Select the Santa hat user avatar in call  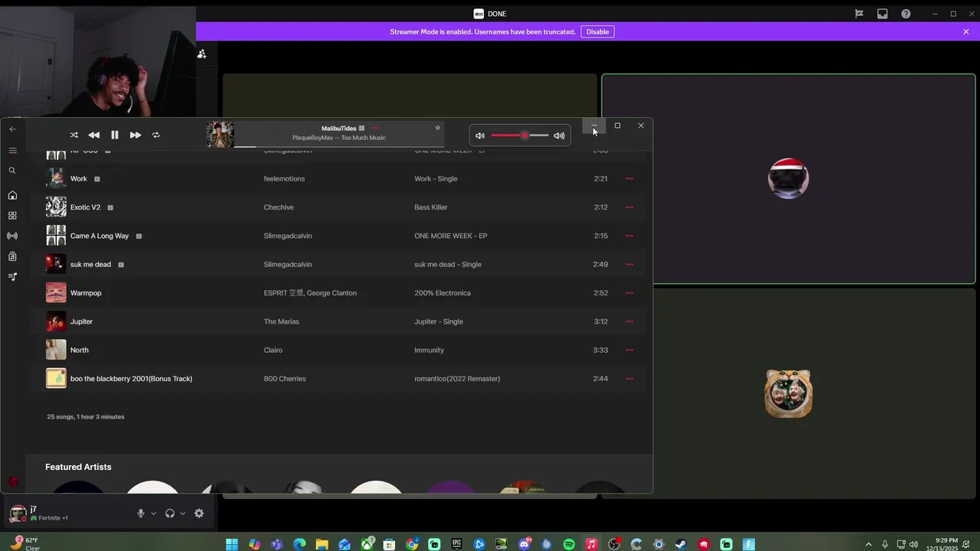pos(788,179)
